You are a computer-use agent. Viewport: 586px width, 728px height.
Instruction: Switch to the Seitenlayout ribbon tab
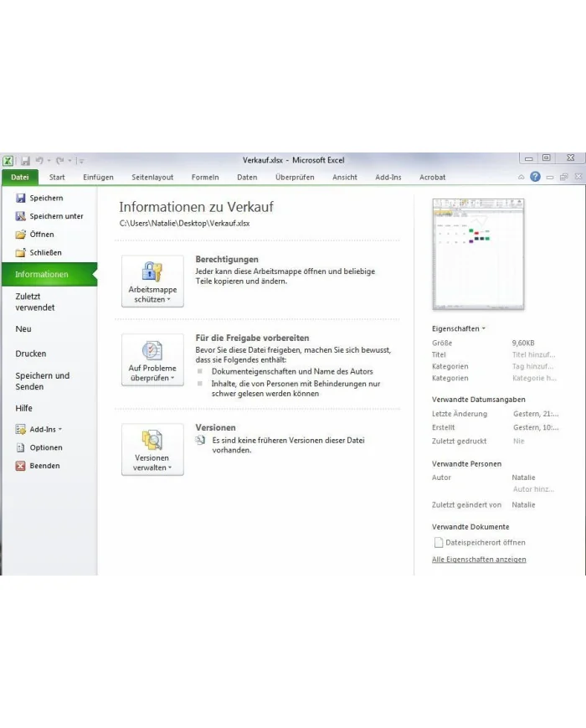click(152, 177)
